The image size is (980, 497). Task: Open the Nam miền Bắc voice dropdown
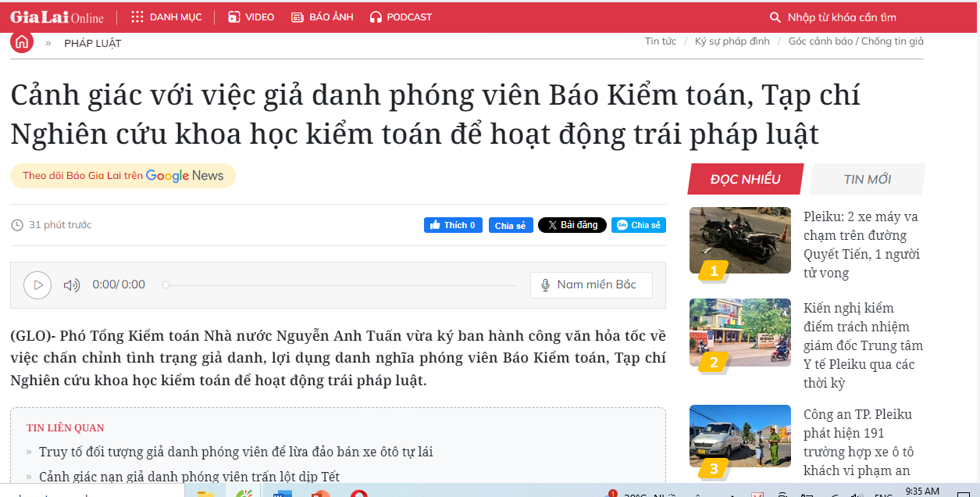(x=590, y=285)
